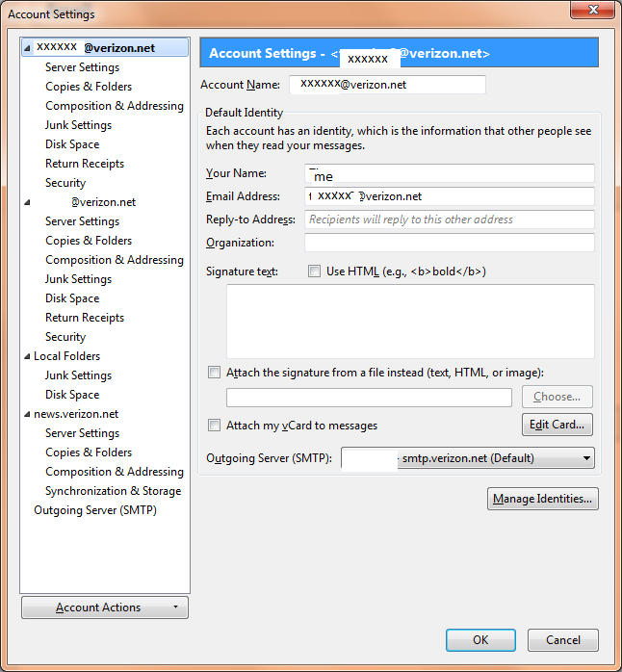622x672 pixels.
Task: Open Composition & Addressing under first verizon account
Action: (x=115, y=106)
